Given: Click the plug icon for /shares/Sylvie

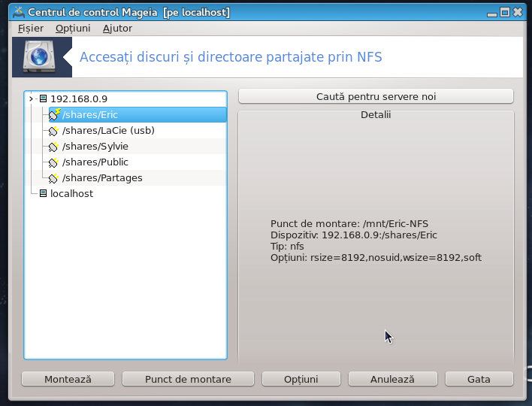Looking at the screenshot, I should click(x=53, y=147).
